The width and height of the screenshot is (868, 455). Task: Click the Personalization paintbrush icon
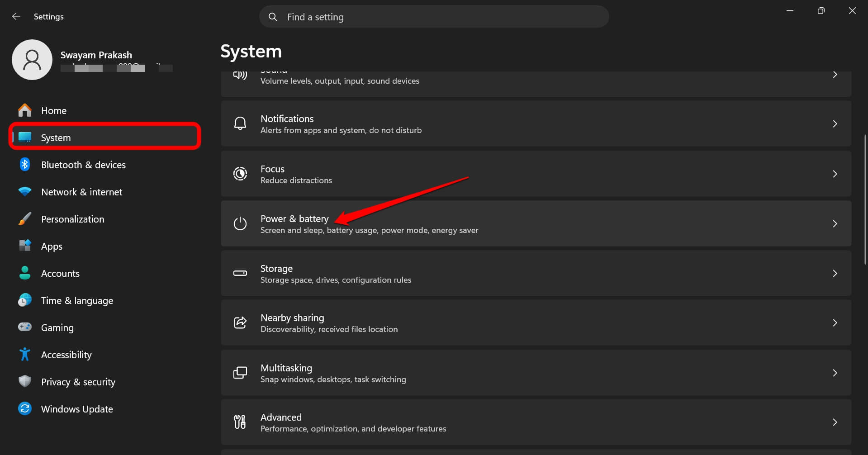click(x=25, y=218)
